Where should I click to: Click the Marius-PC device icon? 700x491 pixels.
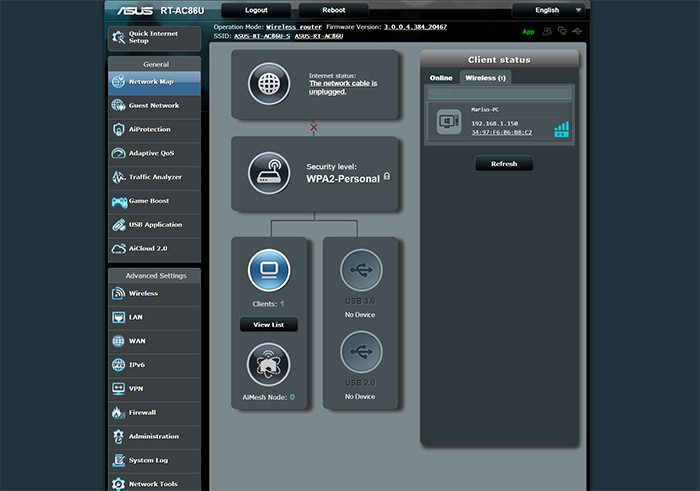coord(449,121)
